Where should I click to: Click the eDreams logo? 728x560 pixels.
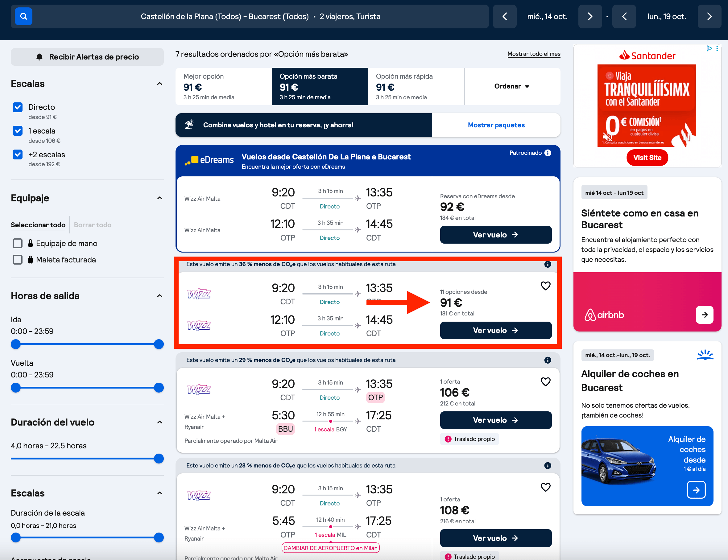[209, 160]
